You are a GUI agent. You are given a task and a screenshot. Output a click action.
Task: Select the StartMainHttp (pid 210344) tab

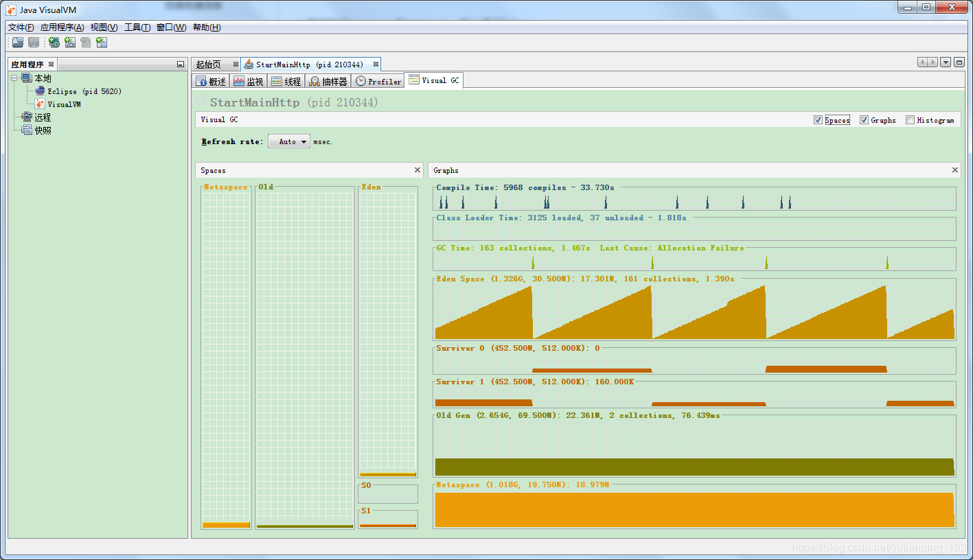coord(310,65)
